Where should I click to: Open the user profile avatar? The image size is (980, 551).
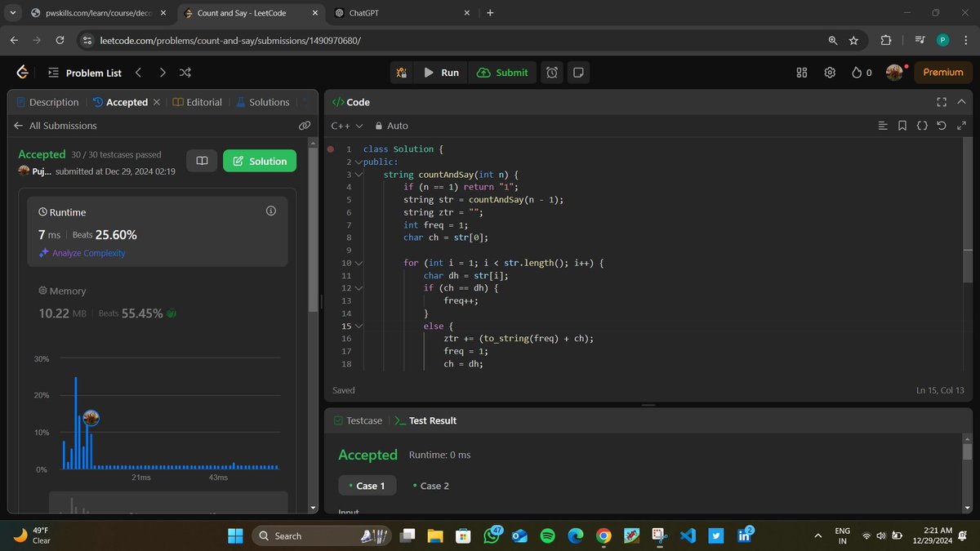(894, 73)
